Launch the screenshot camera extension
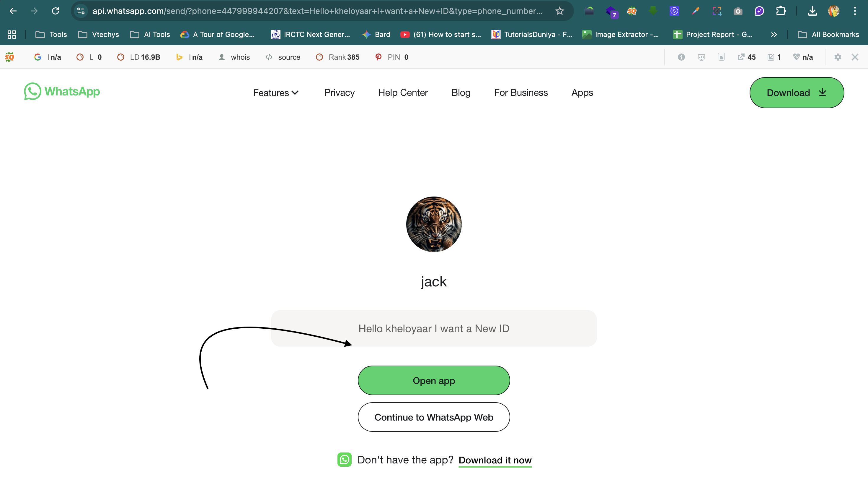Screen dimensions: 868x485 (x=738, y=11)
